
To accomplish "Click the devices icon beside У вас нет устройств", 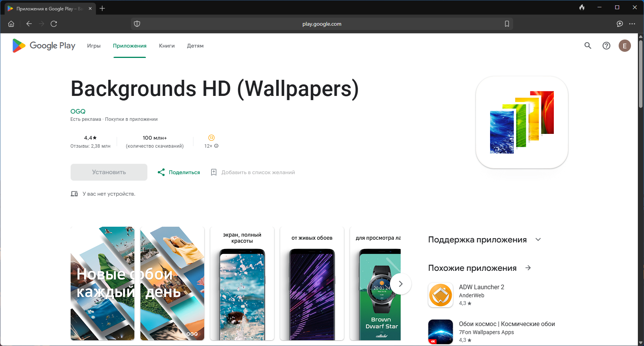I will click(x=74, y=194).
